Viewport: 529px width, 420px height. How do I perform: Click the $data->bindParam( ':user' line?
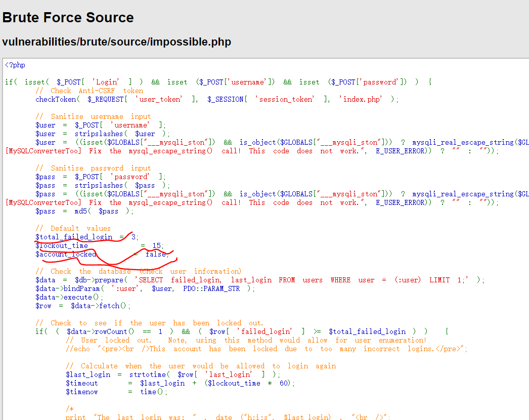pyautogui.click(x=145, y=288)
